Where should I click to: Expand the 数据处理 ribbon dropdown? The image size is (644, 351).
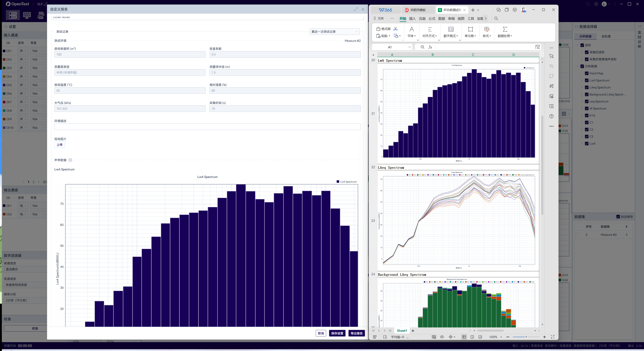pyautogui.click(x=505, y=36)
